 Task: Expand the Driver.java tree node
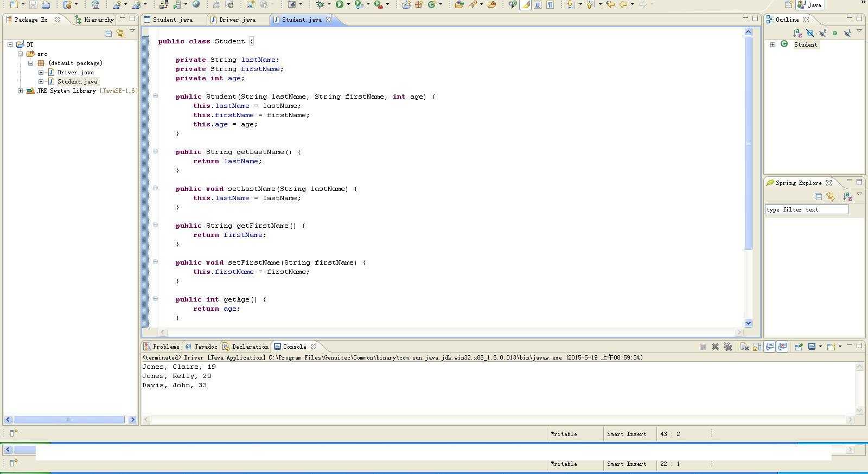pos(41,72)
